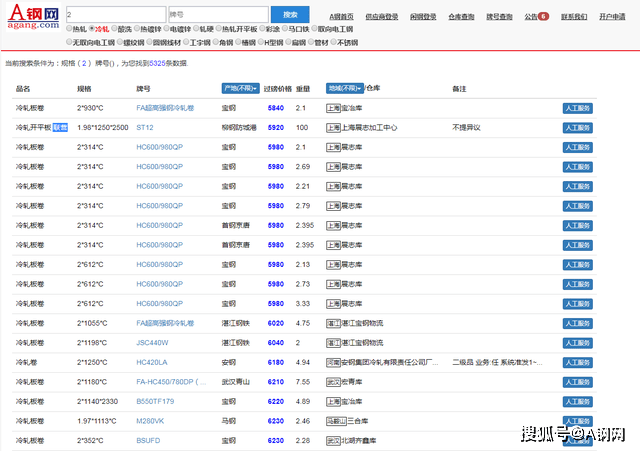Select the 电镀锌 radio button

(x=167, y=29)
